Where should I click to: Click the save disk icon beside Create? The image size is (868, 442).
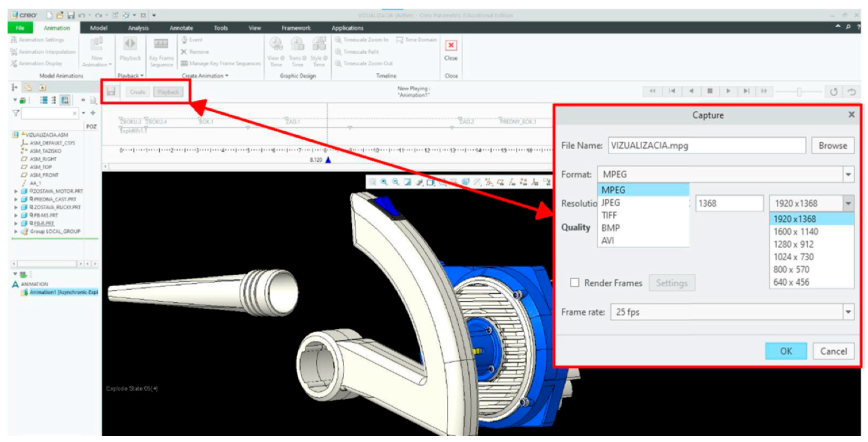coord(111,92)
